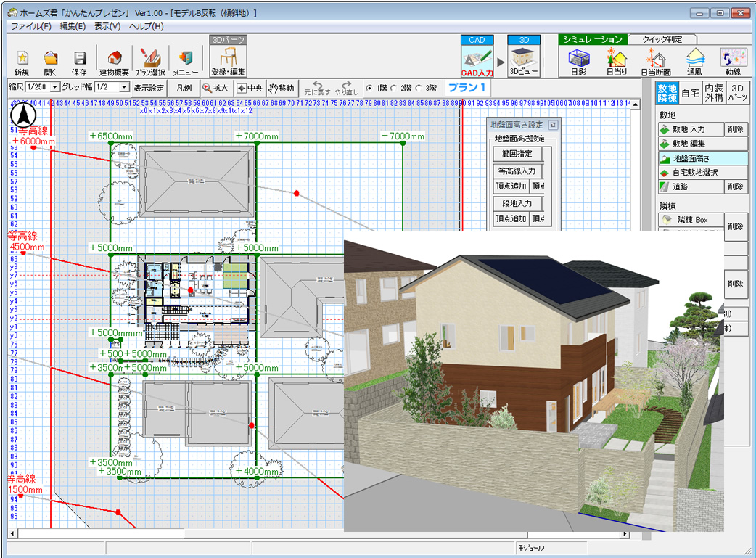The image size is (756, 558).
Task: Select 敷地 編集 site edit tool
Action: click(703, 144)
